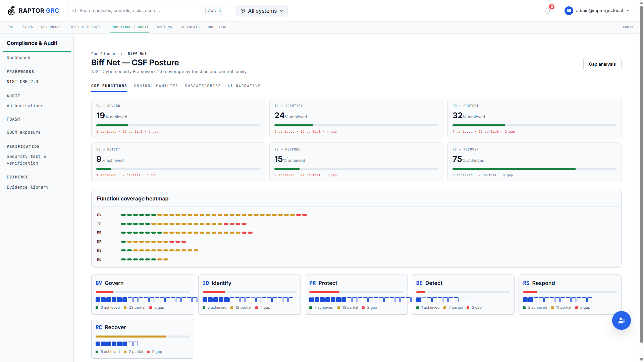Go to the Home nav item
The image size is (644, 362).
pos(10,27)
